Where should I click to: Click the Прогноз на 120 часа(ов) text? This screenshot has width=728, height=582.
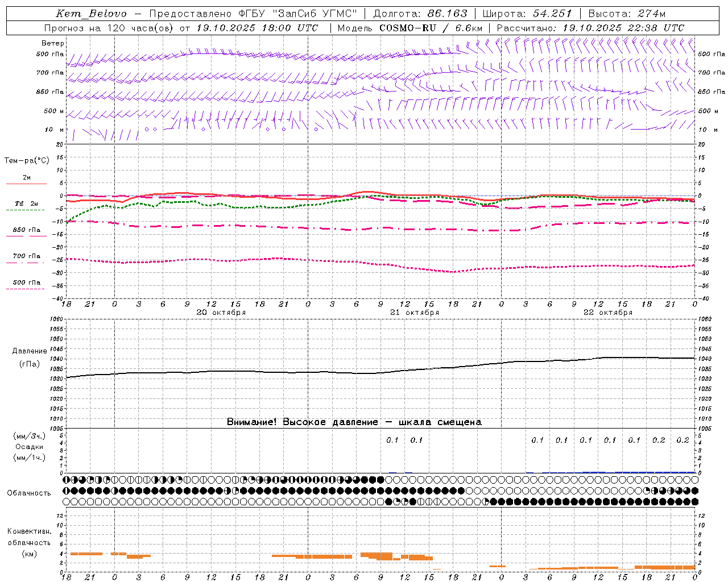click(x=109, y=28)
